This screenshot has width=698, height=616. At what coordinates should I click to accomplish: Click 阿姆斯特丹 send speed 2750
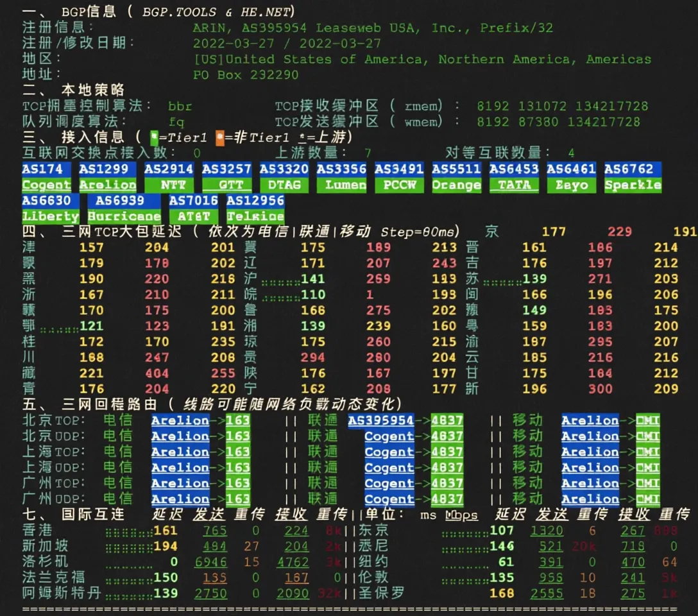pos(210,594)
